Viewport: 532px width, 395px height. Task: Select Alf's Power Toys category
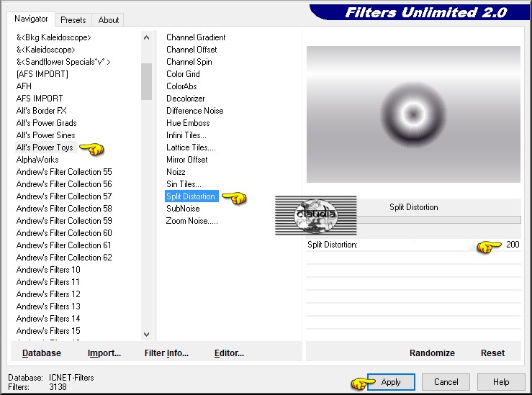(45, 147)
